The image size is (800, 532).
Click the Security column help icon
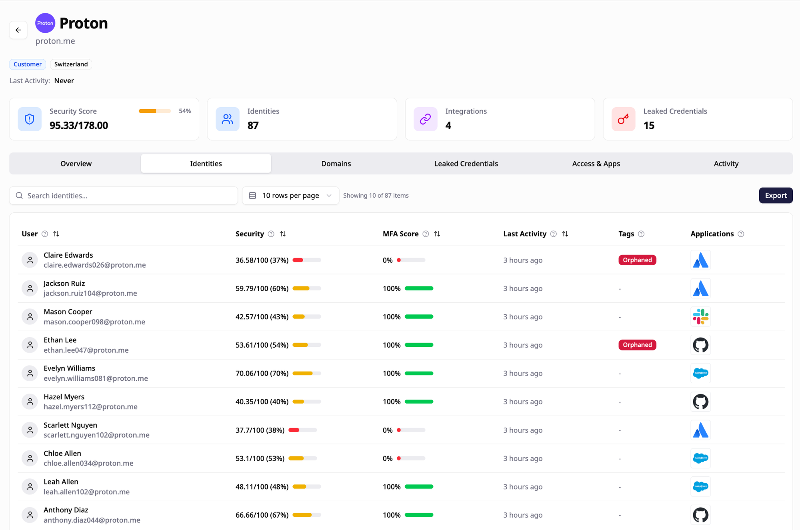(271, 234)
